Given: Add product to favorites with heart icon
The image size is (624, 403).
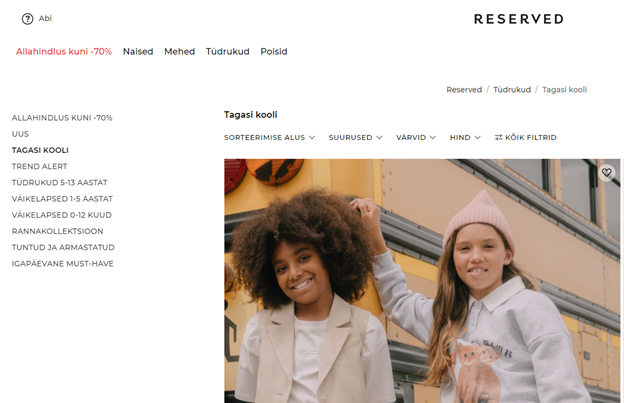Looking at the screenshot, I should 606,173.
